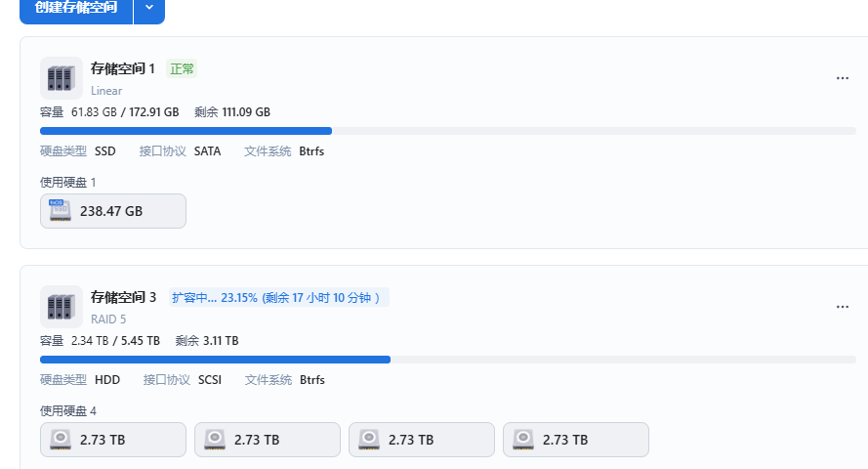
Task: Open dropdown arrow beside 创建存储空间
Action: (x=149, y=8)
